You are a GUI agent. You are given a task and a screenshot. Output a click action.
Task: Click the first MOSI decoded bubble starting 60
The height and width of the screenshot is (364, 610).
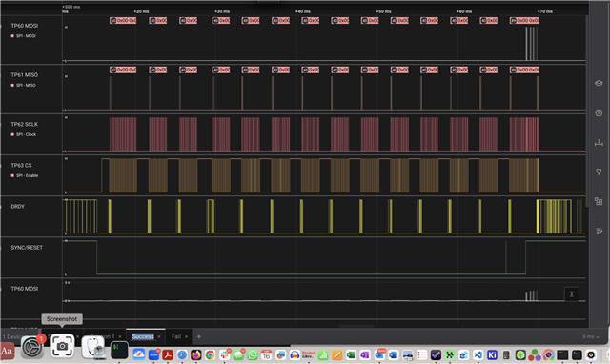click(123, 20)
